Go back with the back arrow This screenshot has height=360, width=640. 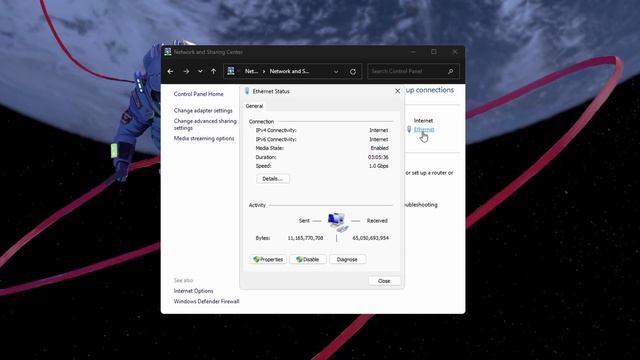coord(170,71)
